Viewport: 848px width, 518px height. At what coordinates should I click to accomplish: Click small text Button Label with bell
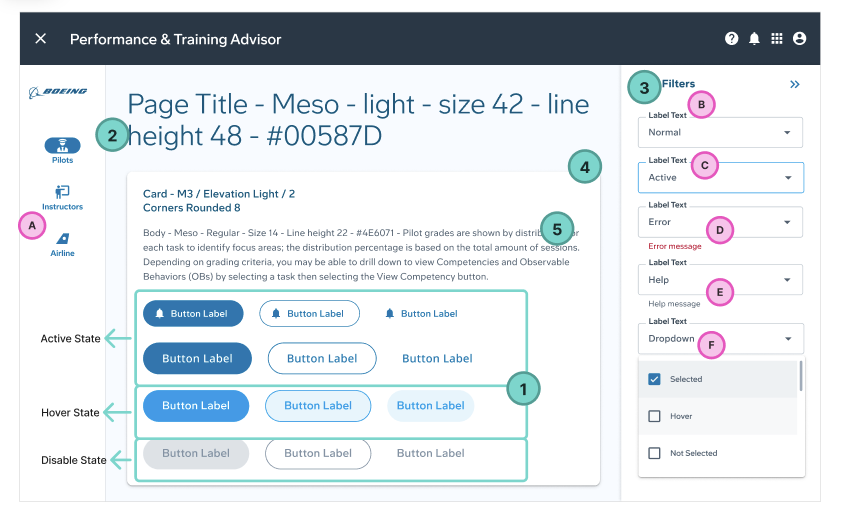click(421, 314)
